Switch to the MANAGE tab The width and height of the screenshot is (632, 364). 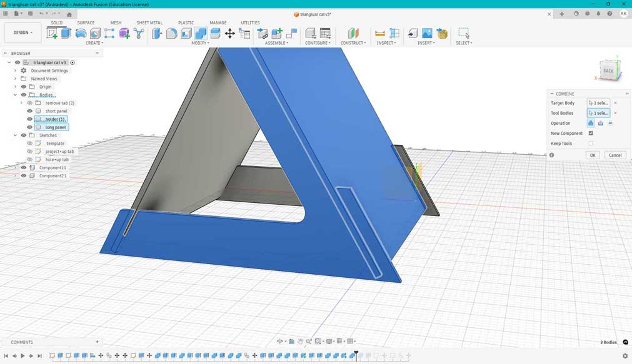(218, 22)
